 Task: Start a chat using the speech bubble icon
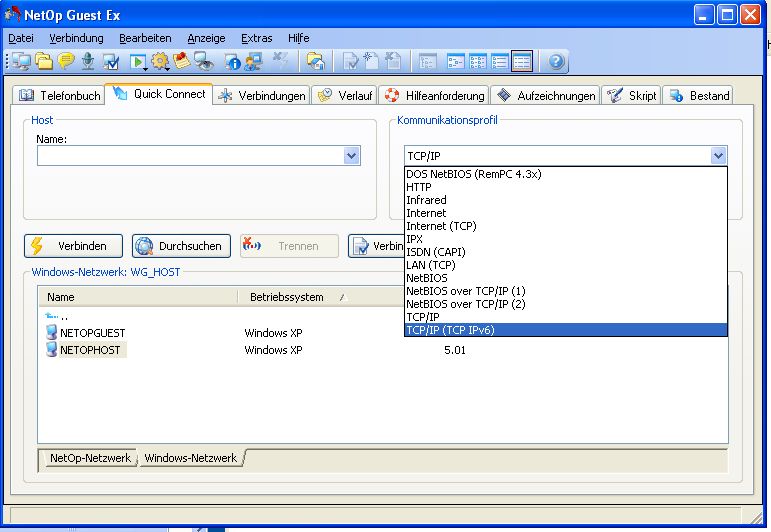click(66, 61)
